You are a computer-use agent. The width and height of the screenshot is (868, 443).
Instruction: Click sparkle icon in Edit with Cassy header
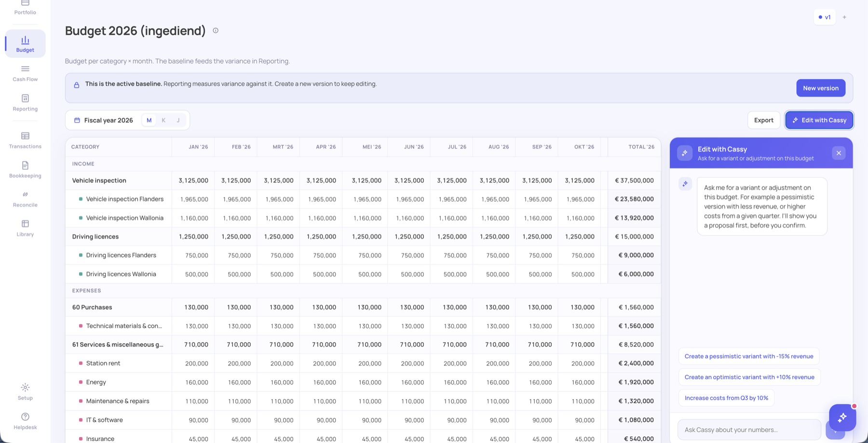(x=685, y=153)
